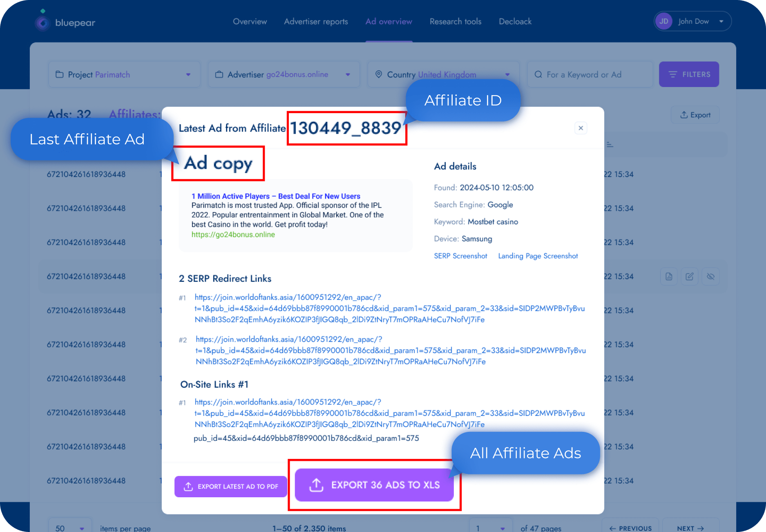Export 36 ads to XLS
The height and width of the screenshot is (532, 766).
coord(374,485)
